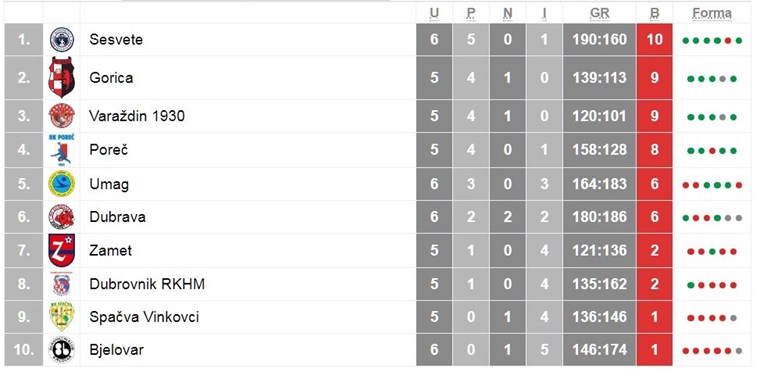The width and height of the screenshot is (760, 372).
Task: Click the Sesvete club logo
Action: coord(62,39)
